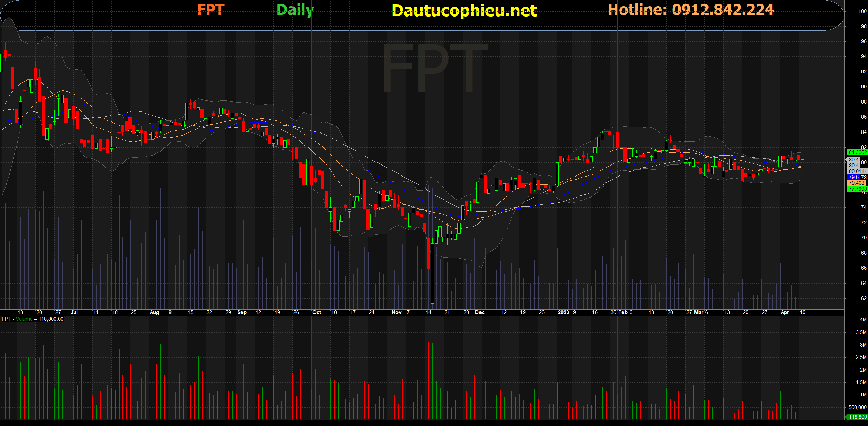Click the green 81.3602 price tag

tap(857, 152)
